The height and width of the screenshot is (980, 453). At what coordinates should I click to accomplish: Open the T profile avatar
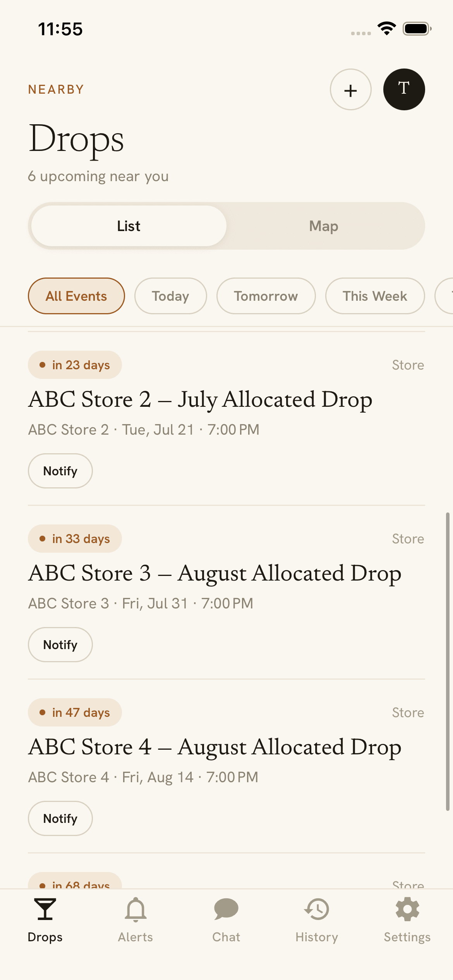point(404,90)
